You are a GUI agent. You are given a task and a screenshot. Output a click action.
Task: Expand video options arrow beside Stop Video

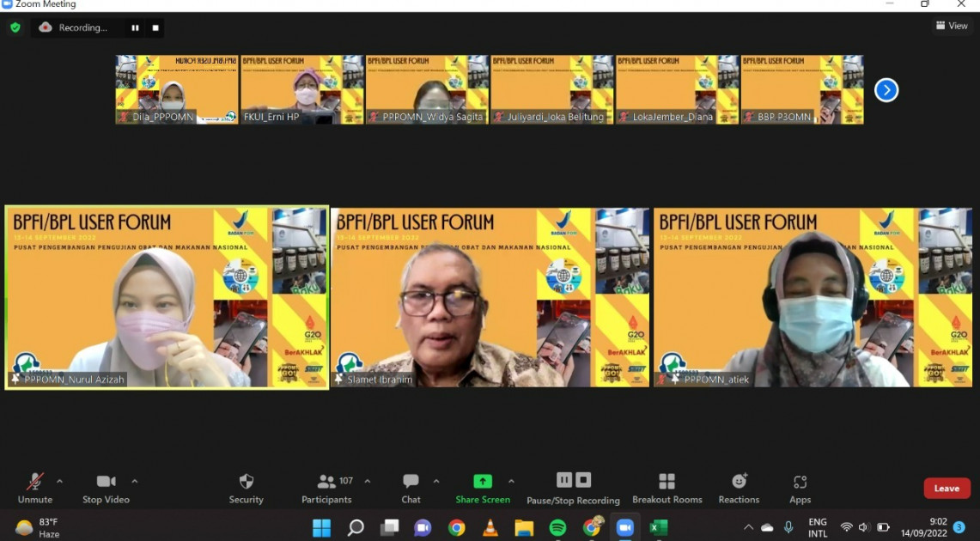(134, 481)
